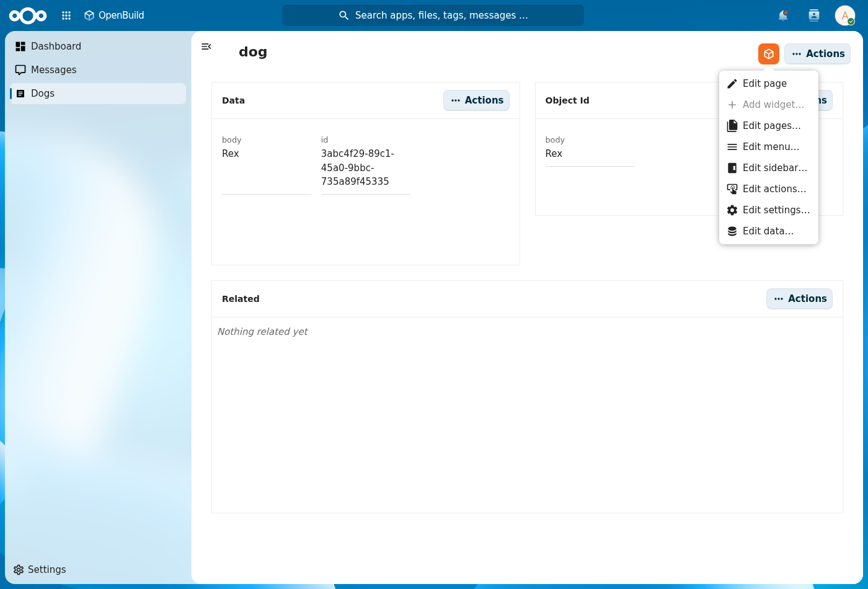The width and height of the screenshot is (868, 589).
Task: Click the pages icon beside Edit pages
Action: point(732,126)
